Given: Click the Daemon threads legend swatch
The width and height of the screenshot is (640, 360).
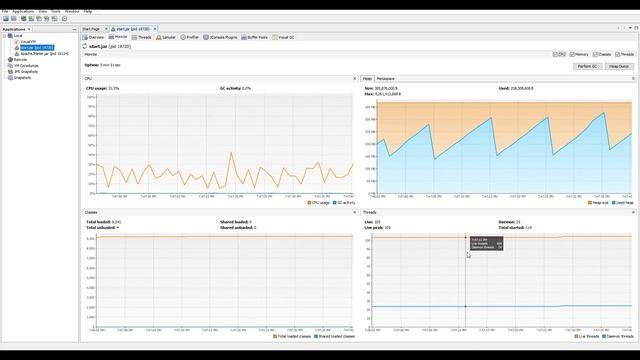Looking at the screenshot, I should 604,336.
